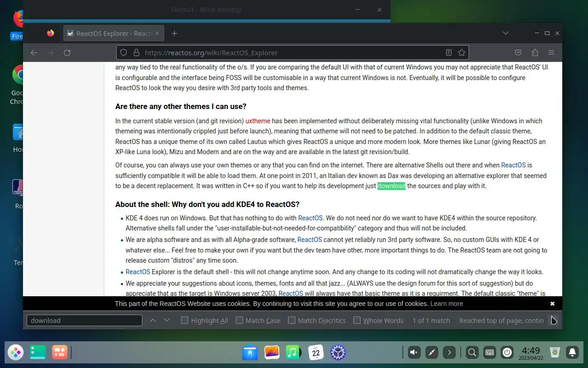Show site info via the padlock icon

click(x=136, y=52)
